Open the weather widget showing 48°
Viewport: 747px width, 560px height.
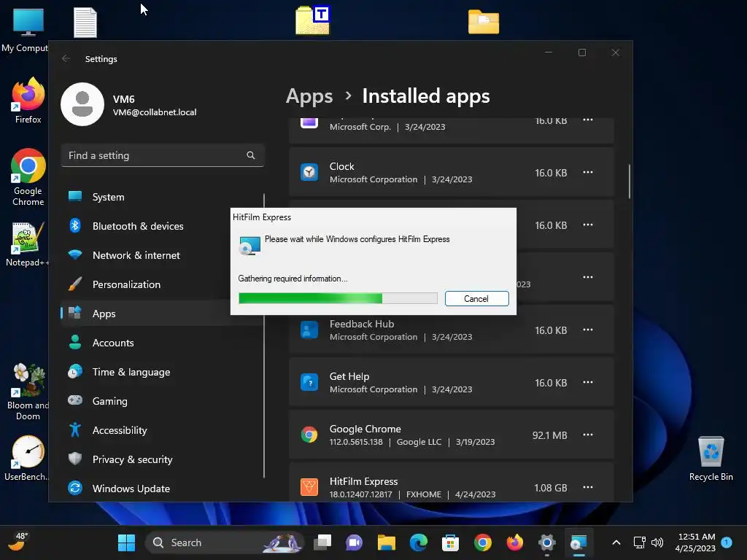coord(18,542)
